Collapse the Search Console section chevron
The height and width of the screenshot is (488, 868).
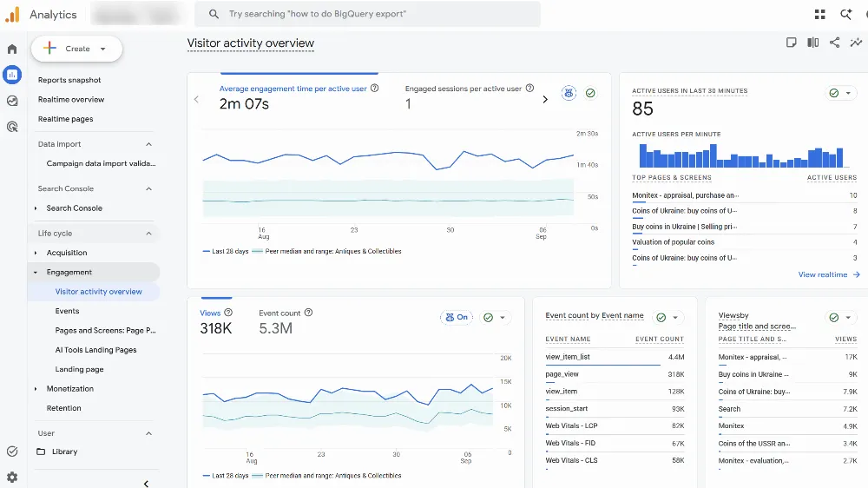click(x=148, y=189)
